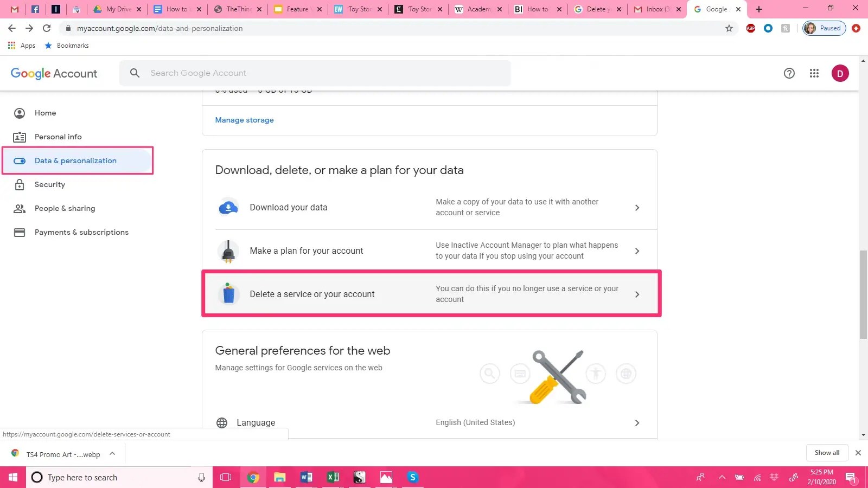Click the Google Account logo
This screenshot has height=488, width=868.
click(x=54, y=73)
